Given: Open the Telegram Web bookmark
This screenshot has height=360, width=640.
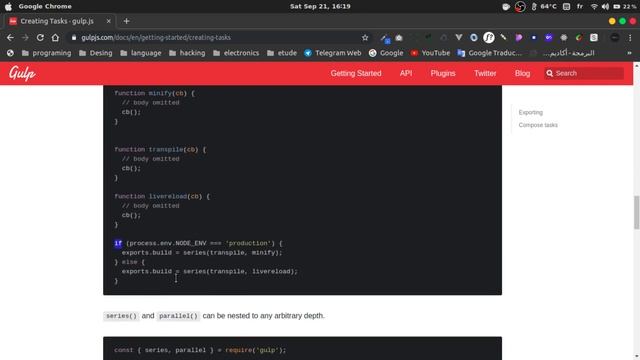Looking at the screenshot, I should 333,53.
